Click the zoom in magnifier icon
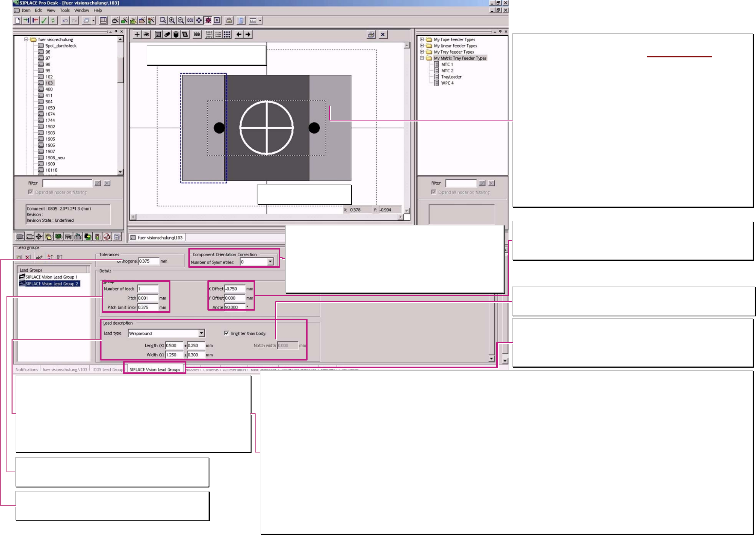This screenshot has height=535, width=756. (172, 21)
